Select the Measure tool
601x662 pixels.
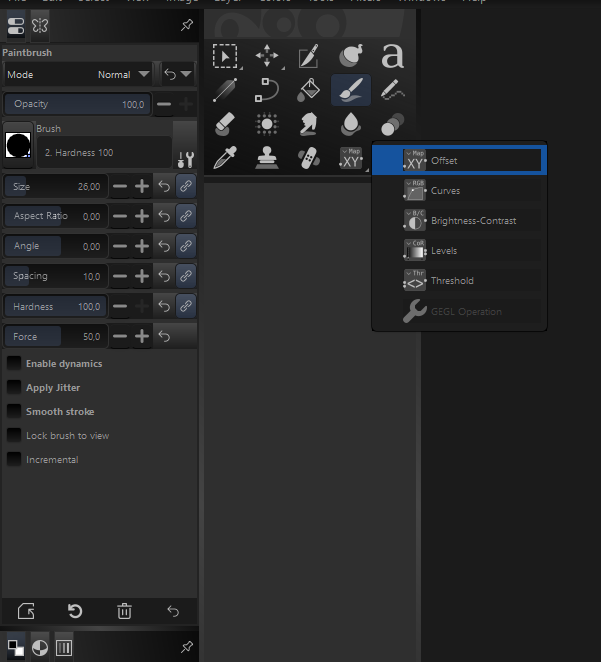point(225,90)
